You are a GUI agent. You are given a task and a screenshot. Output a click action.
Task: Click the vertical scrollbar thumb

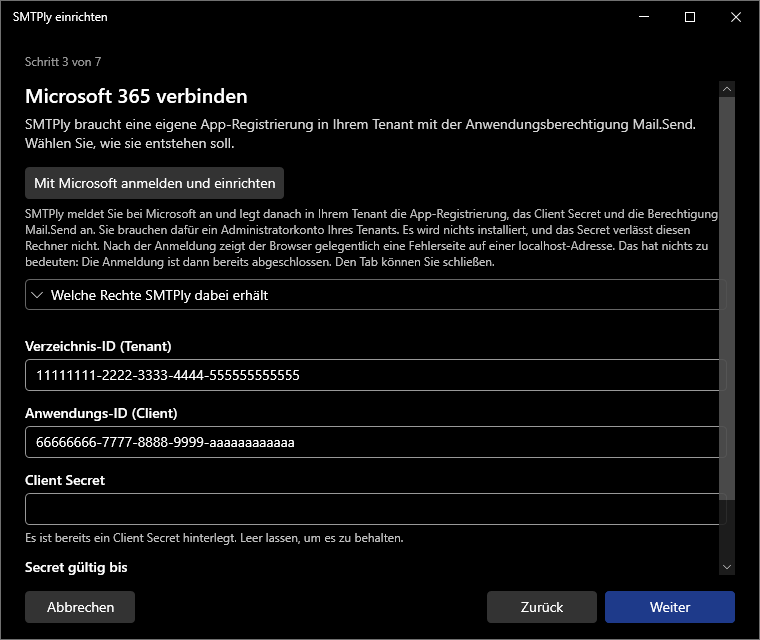[727, 298]
